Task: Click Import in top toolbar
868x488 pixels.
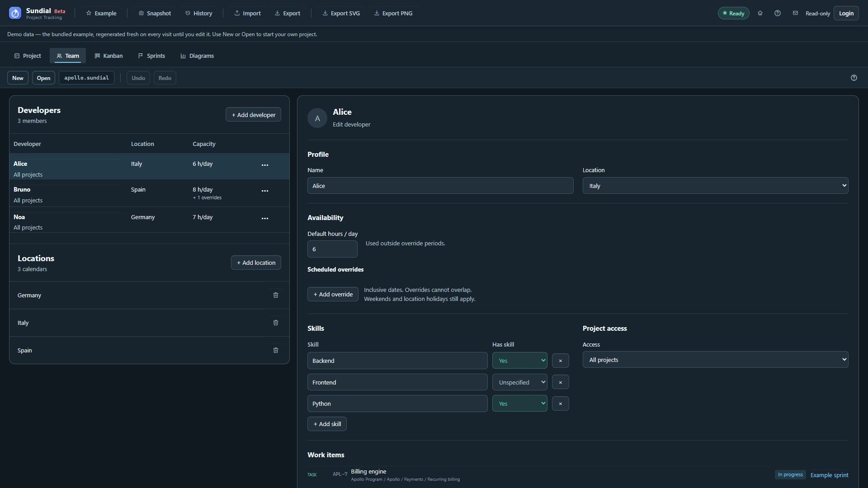Action: [x=247, y=13]
